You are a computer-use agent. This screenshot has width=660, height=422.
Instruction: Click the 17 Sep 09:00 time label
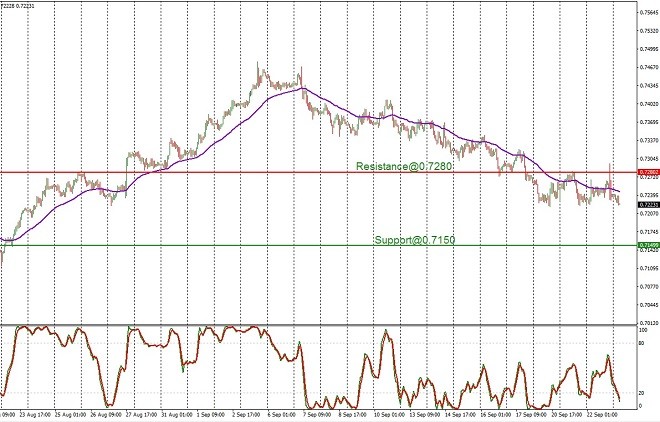531,414
